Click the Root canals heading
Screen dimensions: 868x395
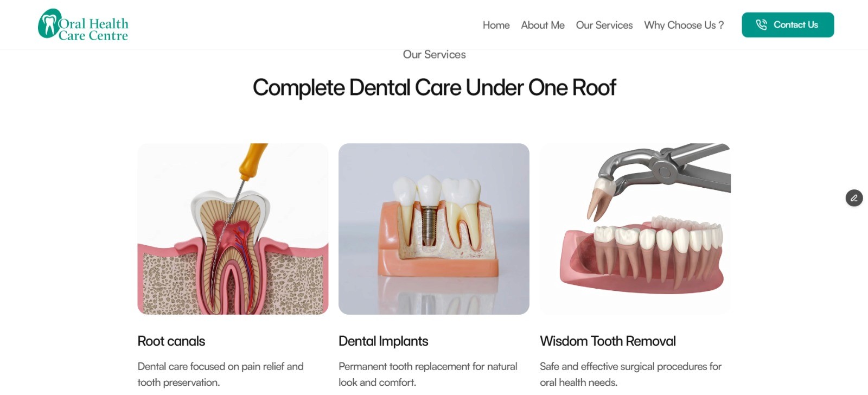(x=171, y=341)
